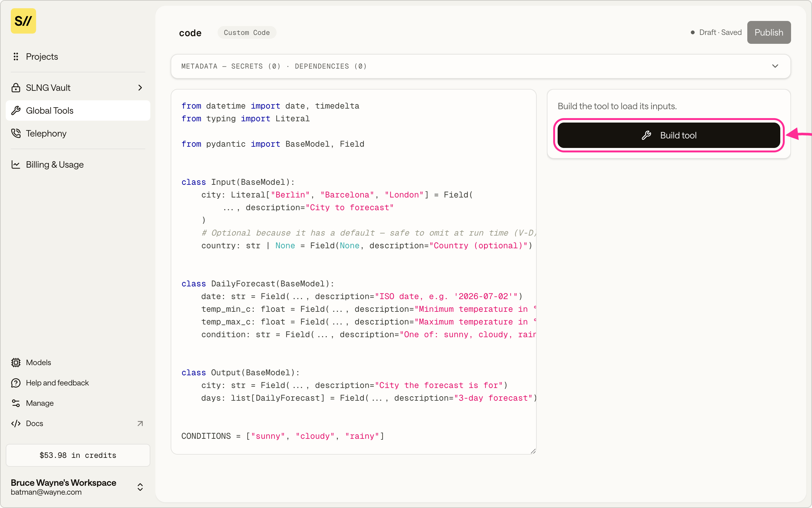Open SLNG Vault in the sidebar
812x508 pixels.
[x=78, y=88]
